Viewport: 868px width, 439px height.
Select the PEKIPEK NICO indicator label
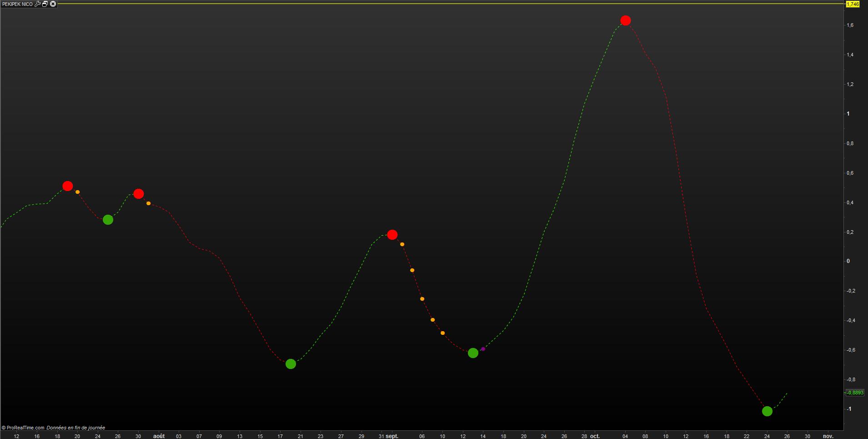point(18,4)
